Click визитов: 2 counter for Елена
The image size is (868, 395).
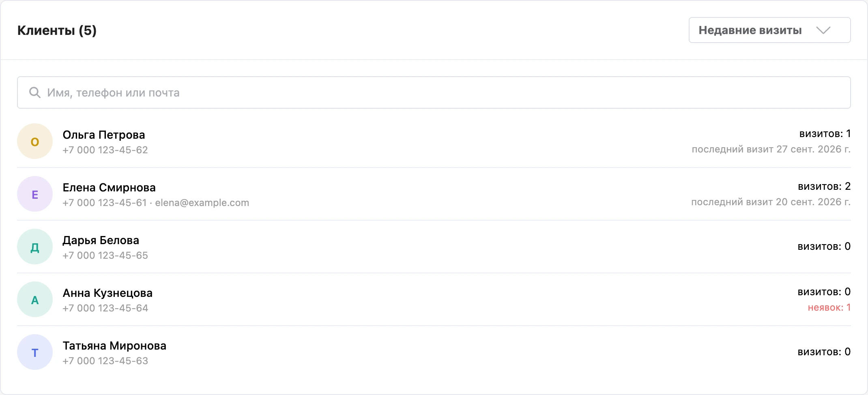[824, 187]
